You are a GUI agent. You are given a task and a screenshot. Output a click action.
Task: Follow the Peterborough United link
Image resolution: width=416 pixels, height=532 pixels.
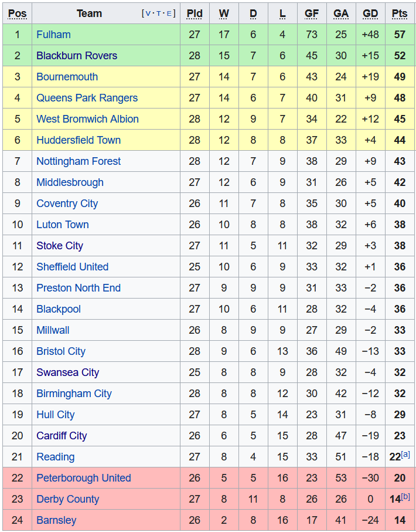pos(84,478)
